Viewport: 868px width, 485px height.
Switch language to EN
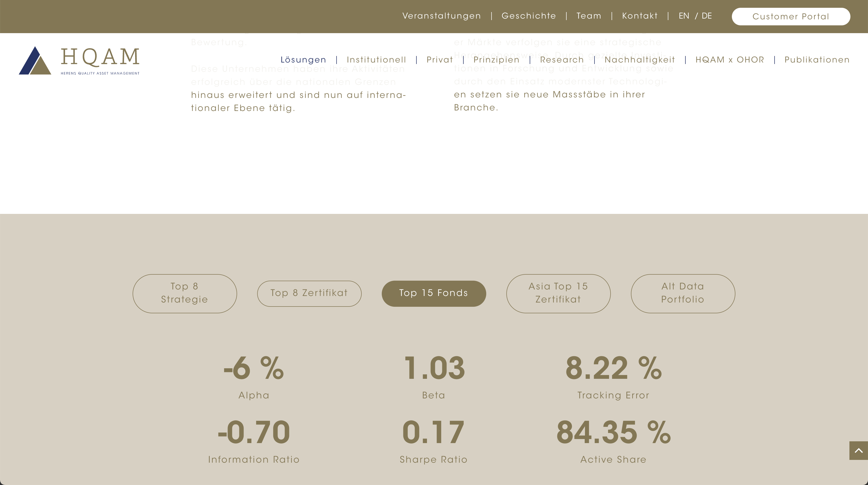[x=684, y=16]
